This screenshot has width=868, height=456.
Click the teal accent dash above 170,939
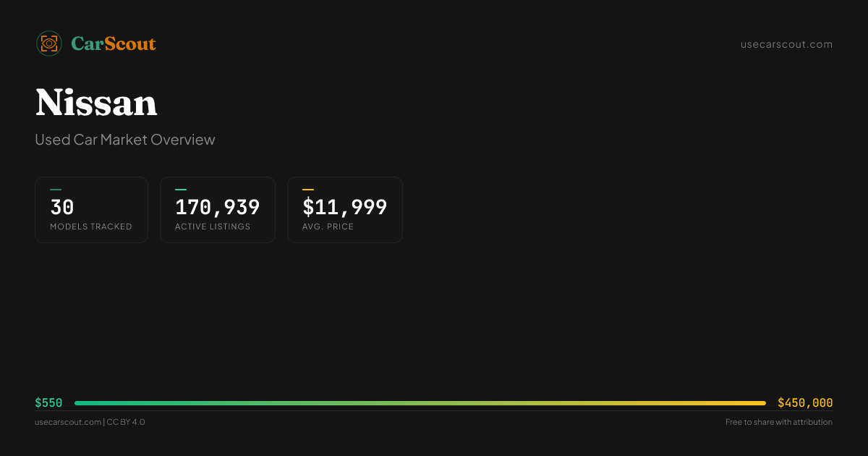tap(181, 190)
